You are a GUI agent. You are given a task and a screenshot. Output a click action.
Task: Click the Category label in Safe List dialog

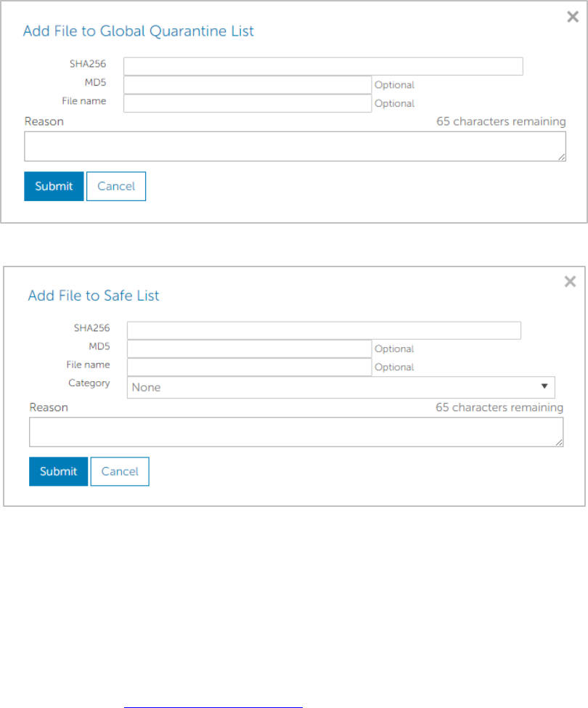[89, 383]
